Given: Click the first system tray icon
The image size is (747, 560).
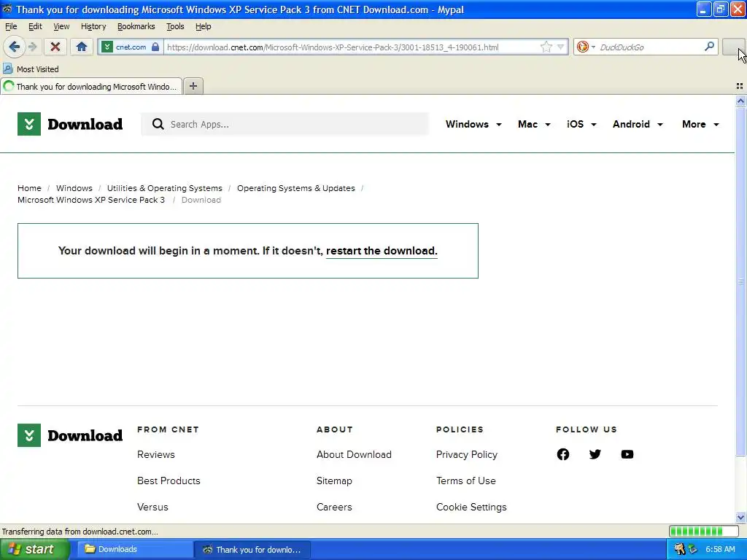Looking at the screenshot, I should 679,549.
